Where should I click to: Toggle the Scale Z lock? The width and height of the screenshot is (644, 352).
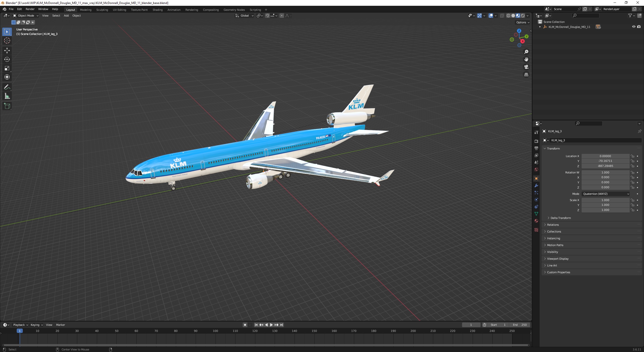(x=632, y=210)
